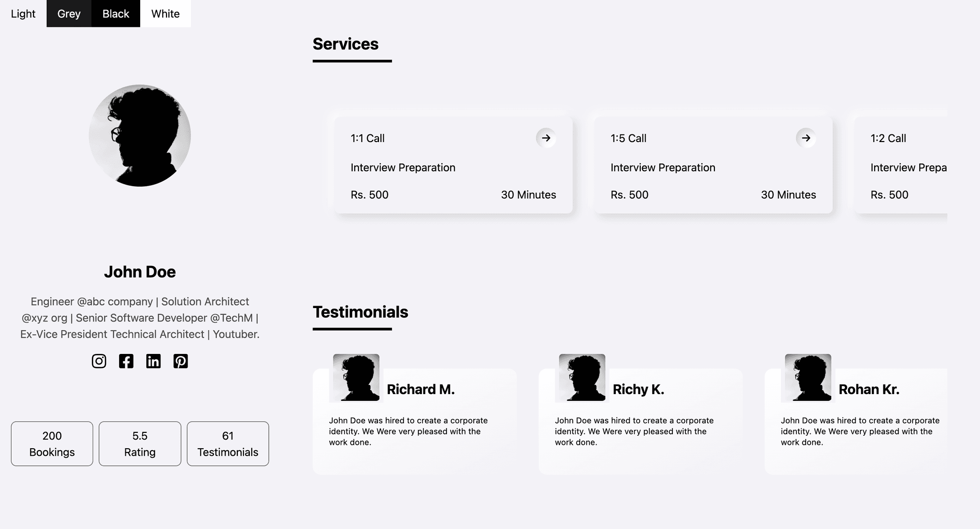Switch to the Black theme

(116, 13)
